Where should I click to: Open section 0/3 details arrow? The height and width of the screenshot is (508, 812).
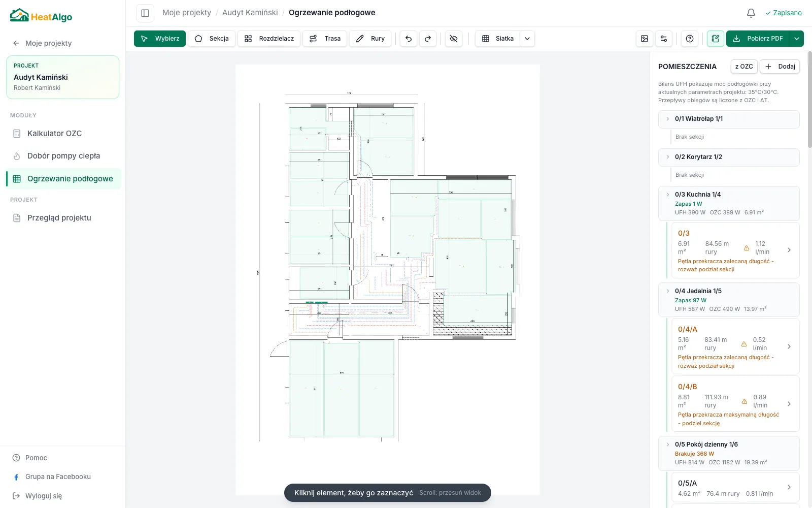pyautogui.click(x=789, y=250)
